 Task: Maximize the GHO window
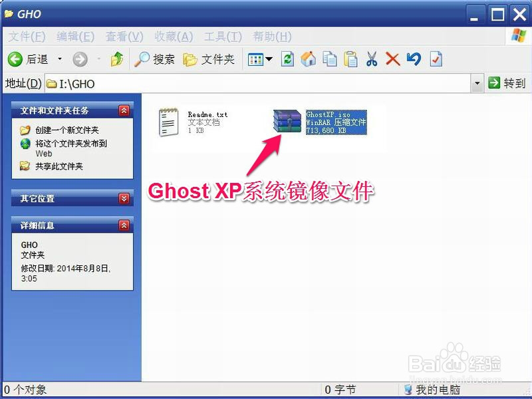tap(497, 15)
